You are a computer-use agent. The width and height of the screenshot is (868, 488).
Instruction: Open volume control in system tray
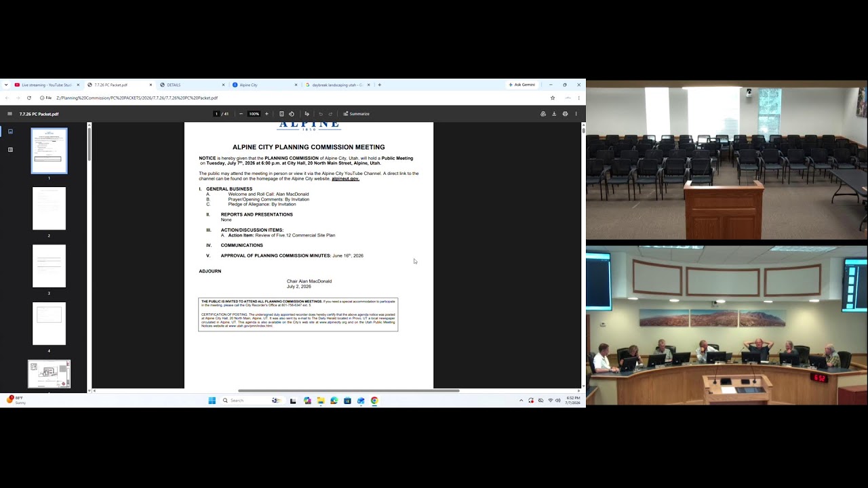(557, 401)
